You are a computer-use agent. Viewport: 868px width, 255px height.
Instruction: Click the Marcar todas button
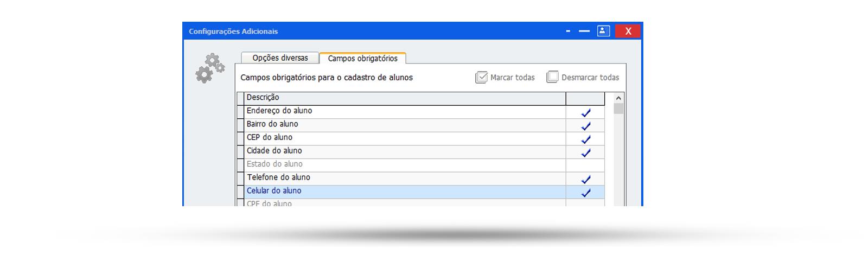point(505,78)
